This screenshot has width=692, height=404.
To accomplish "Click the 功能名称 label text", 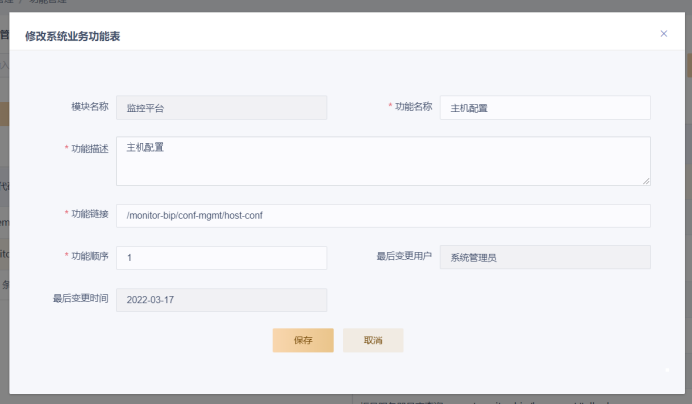I will (x=414, y=106).
